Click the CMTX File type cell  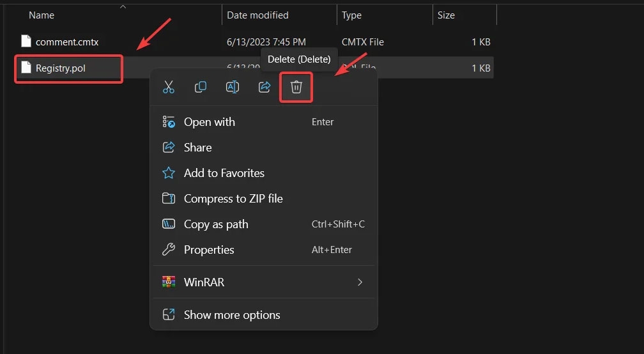pyautogui.click(x=363, y=42)
